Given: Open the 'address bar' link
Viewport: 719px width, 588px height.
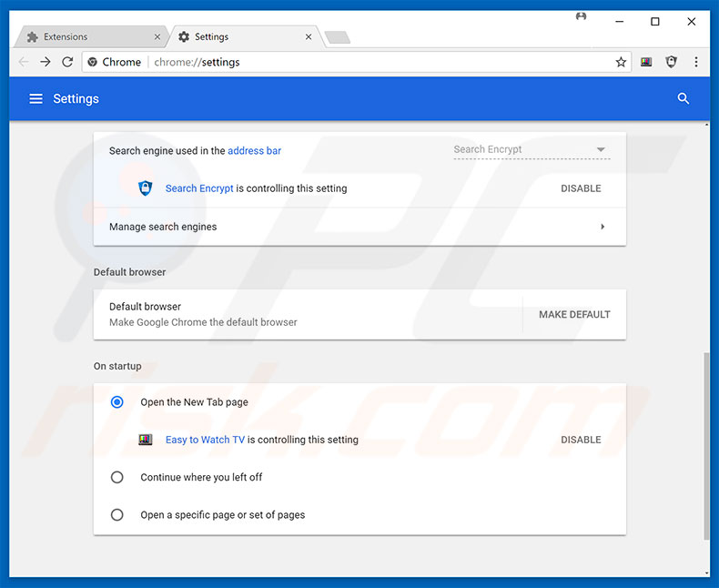Looking at the screenshot, I should tap(254, 151).
